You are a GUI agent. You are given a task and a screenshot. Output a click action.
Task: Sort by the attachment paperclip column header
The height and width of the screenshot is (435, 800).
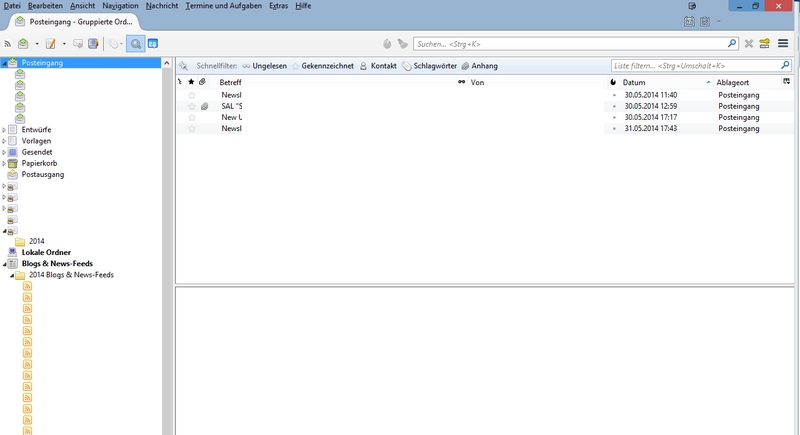[x=203, y=82]
